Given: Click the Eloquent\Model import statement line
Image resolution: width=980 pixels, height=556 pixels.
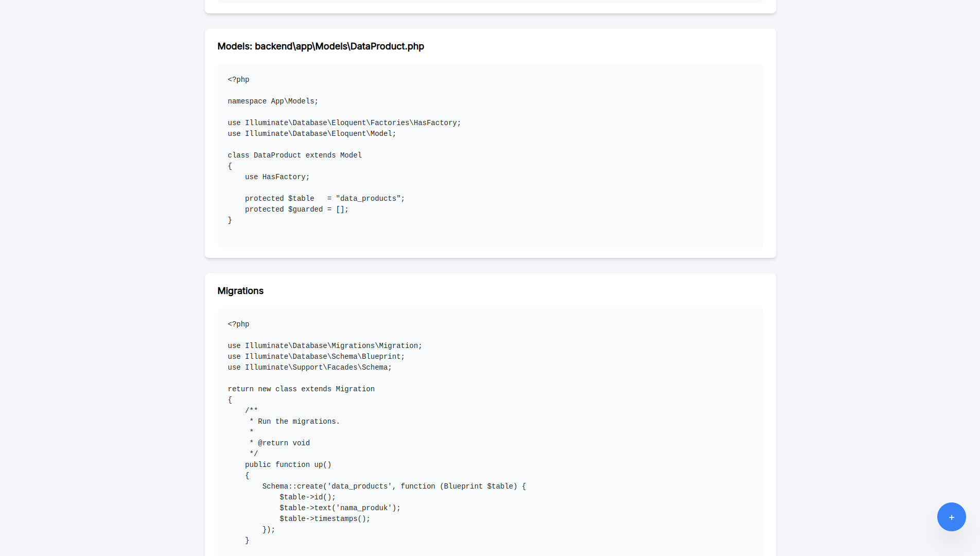Looking at the screenshot, I should click(311, 134).
